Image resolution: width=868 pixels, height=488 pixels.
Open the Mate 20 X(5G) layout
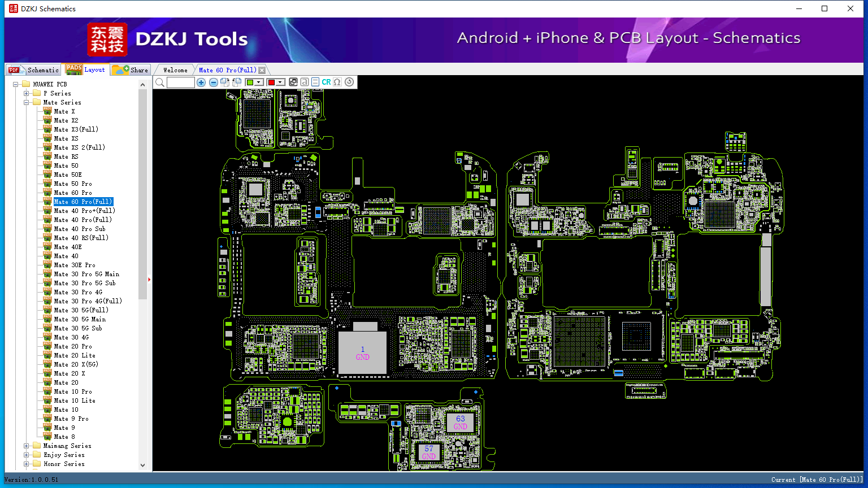76,364
